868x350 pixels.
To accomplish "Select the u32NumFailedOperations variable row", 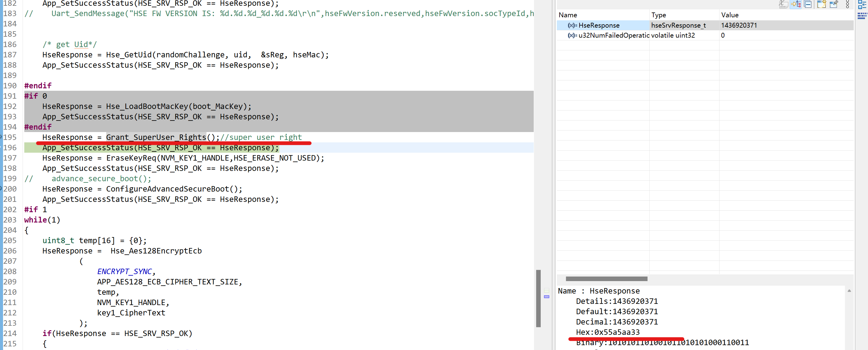I will (x=705, y=36).
